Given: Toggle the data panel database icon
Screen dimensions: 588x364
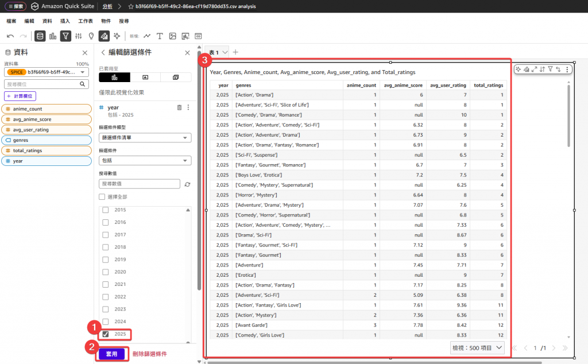Looking at the screenshot, I should coord(40,36).
